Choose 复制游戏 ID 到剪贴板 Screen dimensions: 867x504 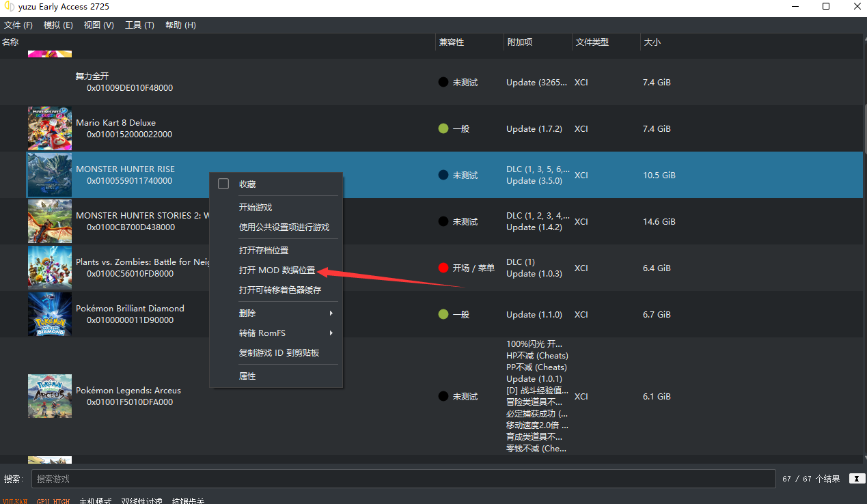tap(276, 352)
